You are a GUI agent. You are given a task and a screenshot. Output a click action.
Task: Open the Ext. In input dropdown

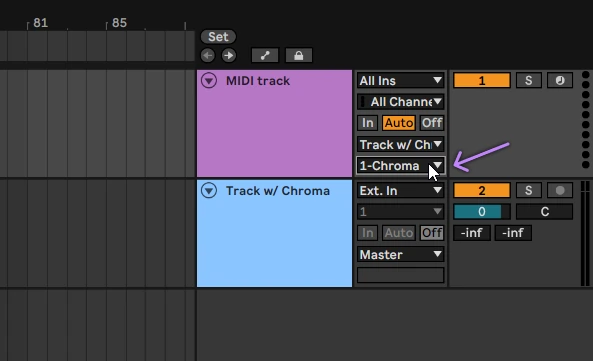click(401, 191)
